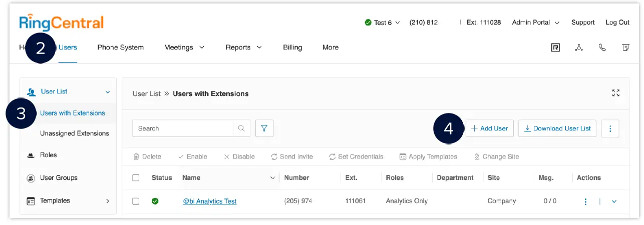The height and width of the screenshot is (225, 644).
Task: Click the RingCentral logo
Action: [x=61, y=23]
